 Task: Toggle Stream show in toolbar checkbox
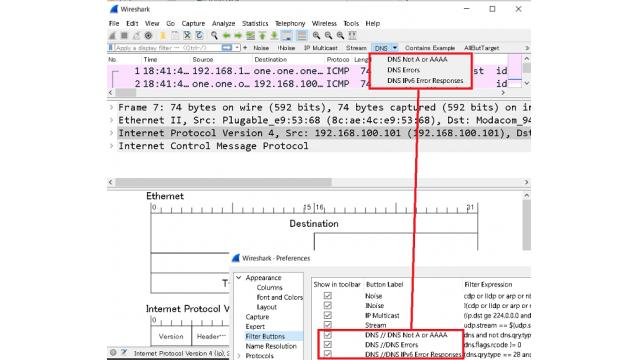click(327, 325)
